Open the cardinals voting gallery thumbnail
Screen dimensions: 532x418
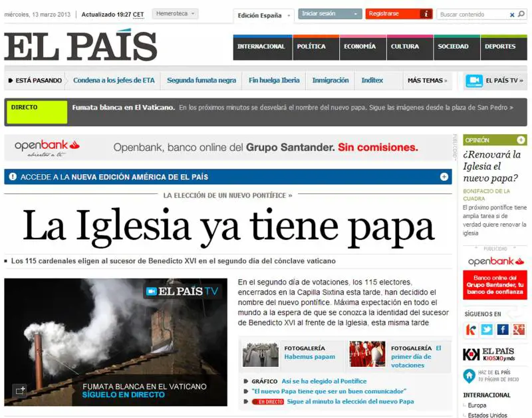click(367, 354)
